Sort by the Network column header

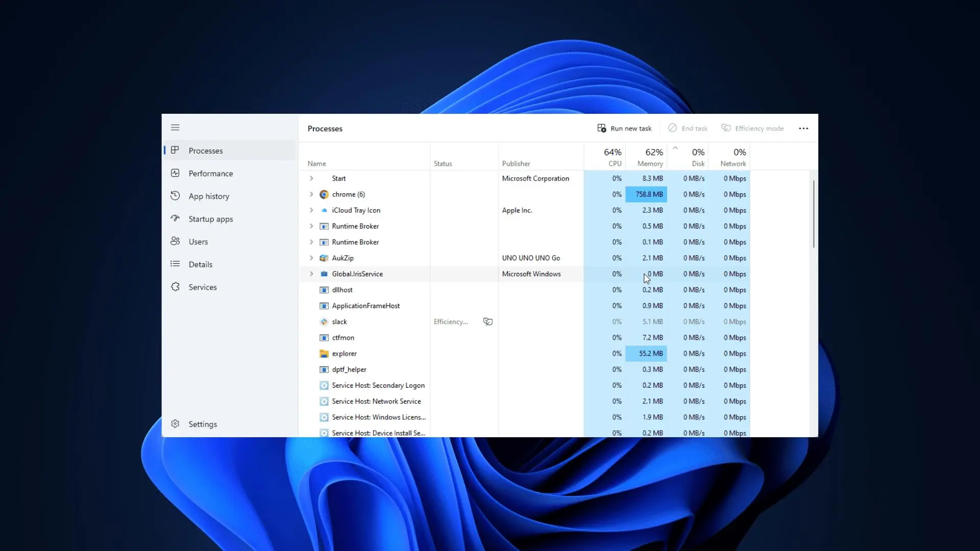click(x=729, y=157)
